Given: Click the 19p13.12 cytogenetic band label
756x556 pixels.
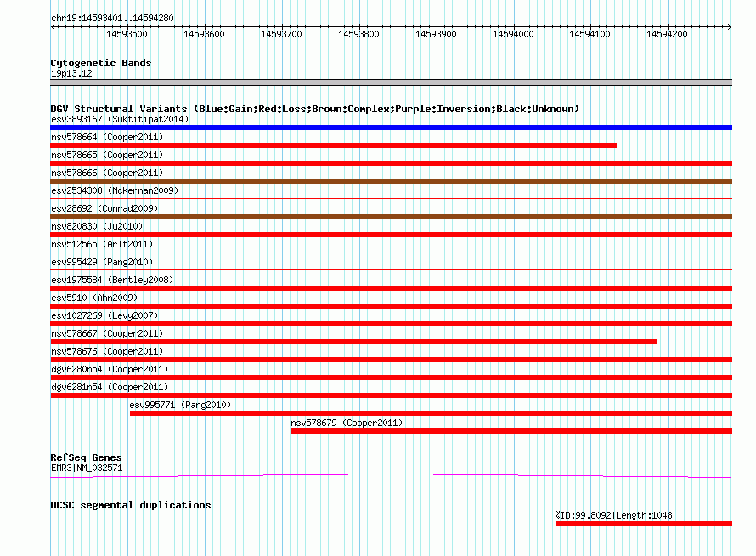Looking at the screenshot, I should 71,73.
